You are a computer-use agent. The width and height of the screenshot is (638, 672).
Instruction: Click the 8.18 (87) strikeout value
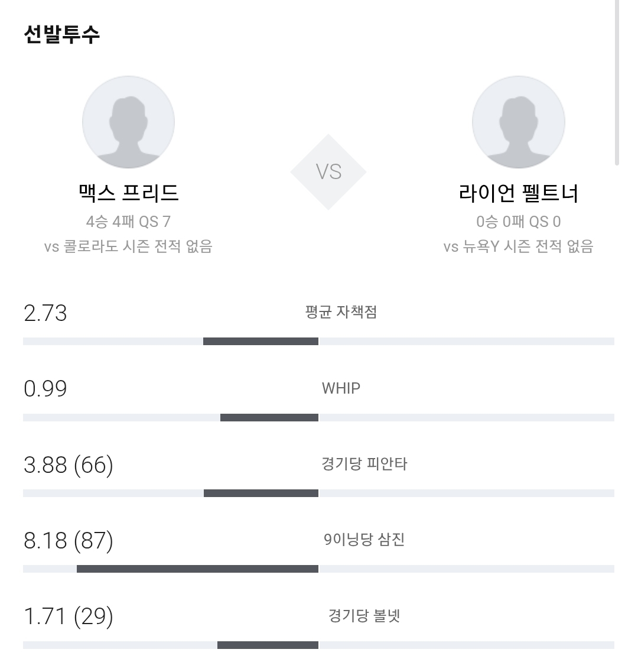click(69, 540)
